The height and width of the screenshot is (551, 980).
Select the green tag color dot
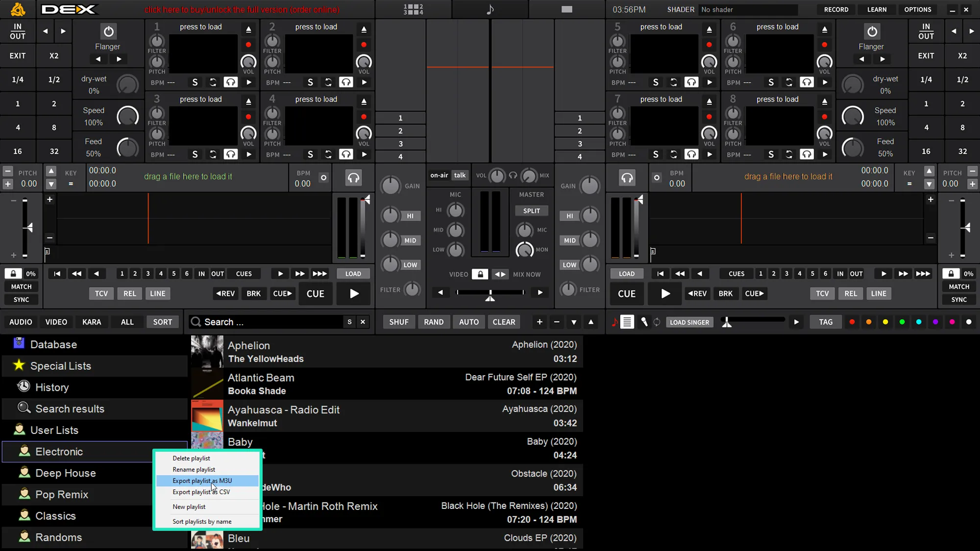(x=902, y=322)
